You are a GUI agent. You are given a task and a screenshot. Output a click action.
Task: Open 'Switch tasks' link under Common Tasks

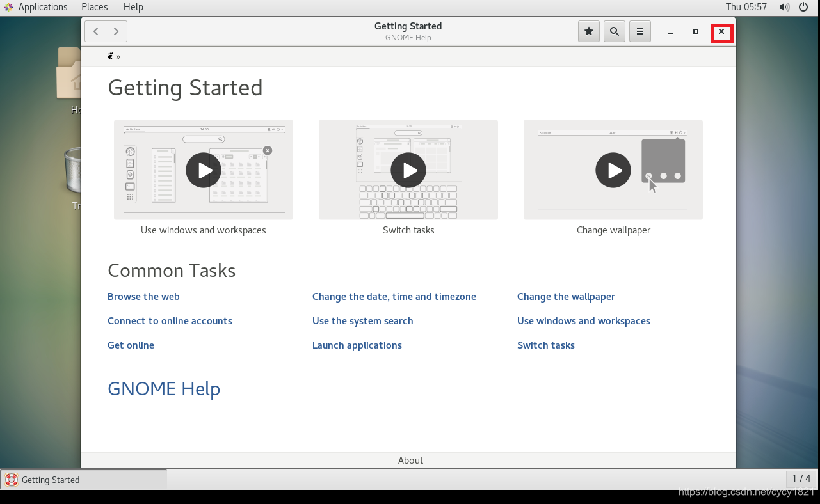point(546,345)
